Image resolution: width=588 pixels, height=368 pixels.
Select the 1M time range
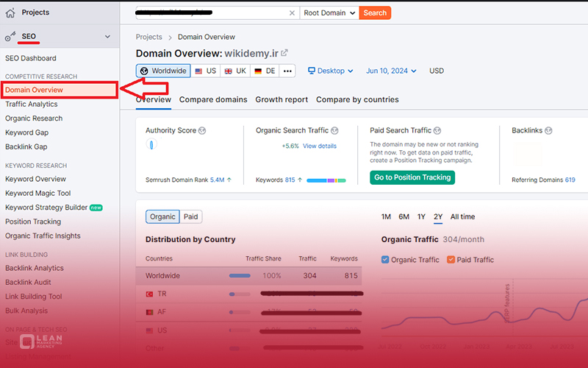386,216
